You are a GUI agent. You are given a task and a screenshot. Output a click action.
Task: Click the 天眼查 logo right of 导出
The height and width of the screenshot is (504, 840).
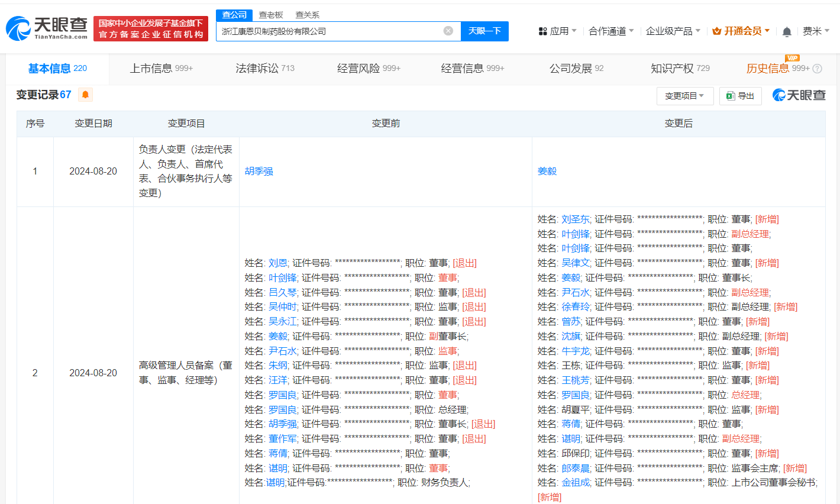coord(798,95)
